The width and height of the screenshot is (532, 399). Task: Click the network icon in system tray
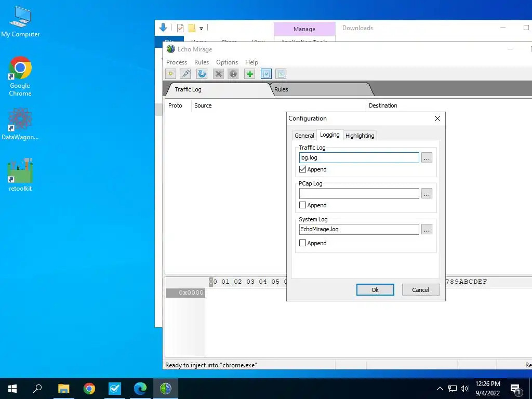(453, 389)
